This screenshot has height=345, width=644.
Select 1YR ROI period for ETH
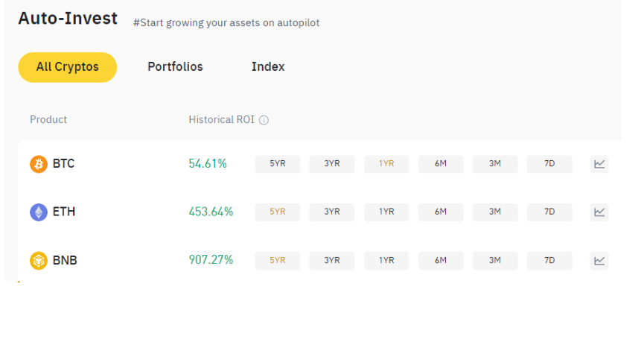pyautogui.click(x=386, y=212)
